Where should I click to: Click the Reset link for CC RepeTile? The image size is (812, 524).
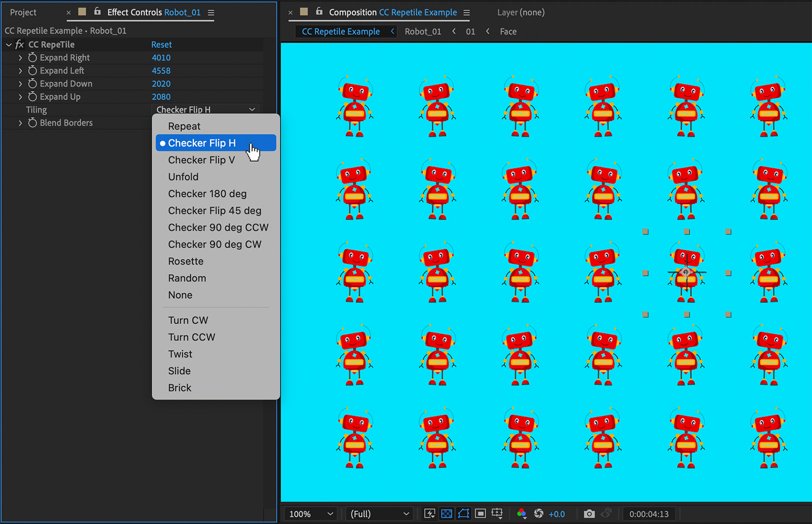(161, 44)
